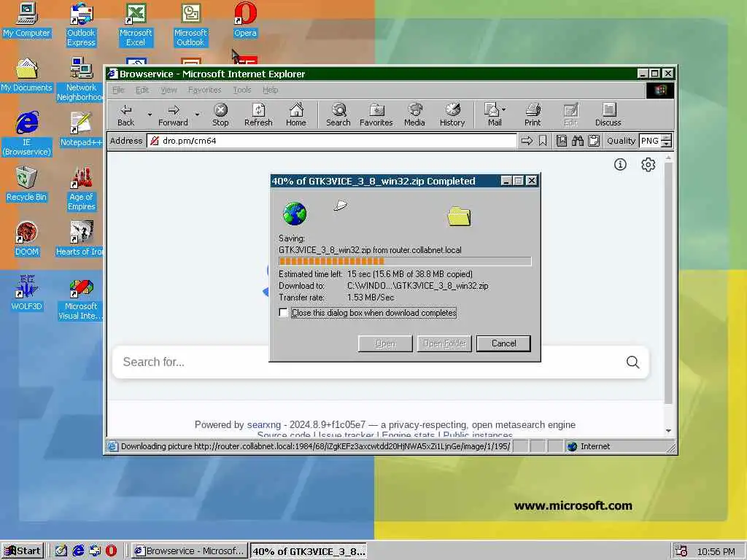Follow the searxng link in footer
The image size is (747, 560).
264,425
